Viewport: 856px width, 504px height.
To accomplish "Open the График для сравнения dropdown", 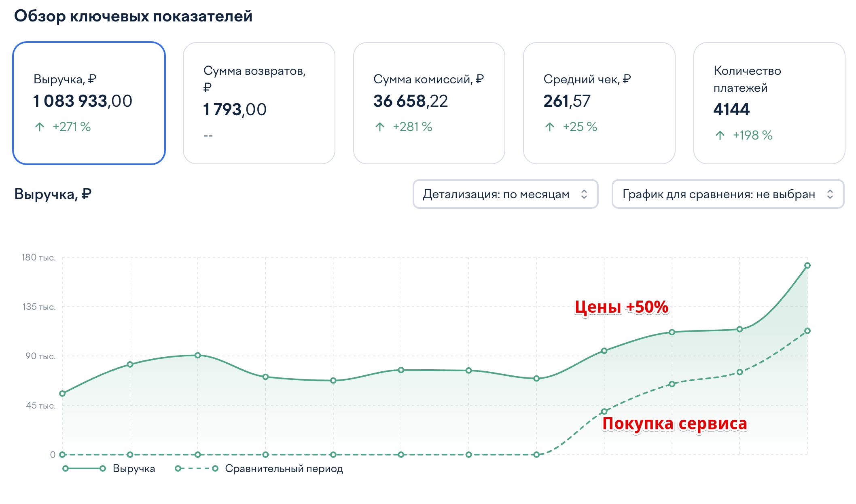I will point(718,194).
